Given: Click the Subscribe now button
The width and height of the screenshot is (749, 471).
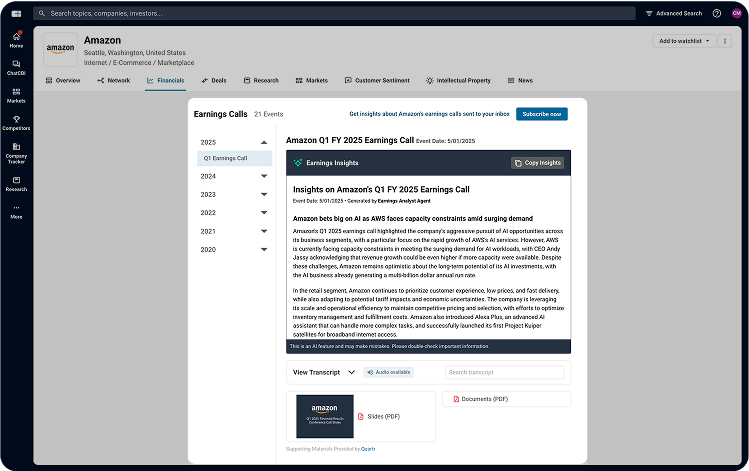Looking at the screenshot, I should coord(541,114).
